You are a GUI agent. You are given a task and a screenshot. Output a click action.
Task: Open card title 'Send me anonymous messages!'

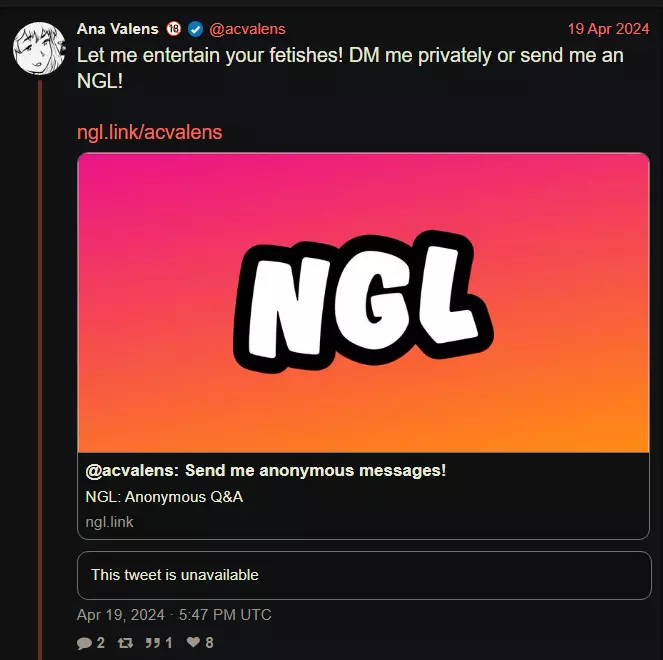coord(266,470)
